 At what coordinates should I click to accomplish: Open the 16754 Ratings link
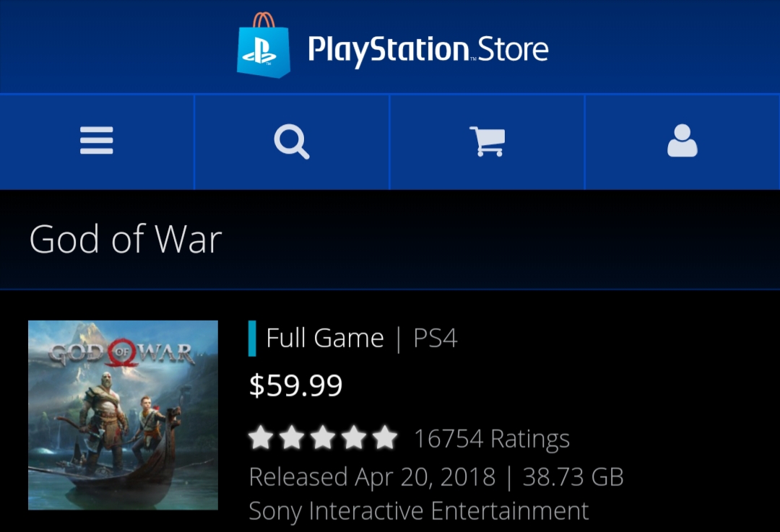click(x=492, y=439)
